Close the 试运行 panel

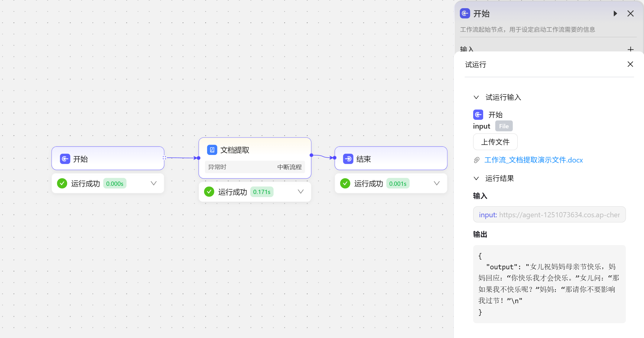point(630,64)
